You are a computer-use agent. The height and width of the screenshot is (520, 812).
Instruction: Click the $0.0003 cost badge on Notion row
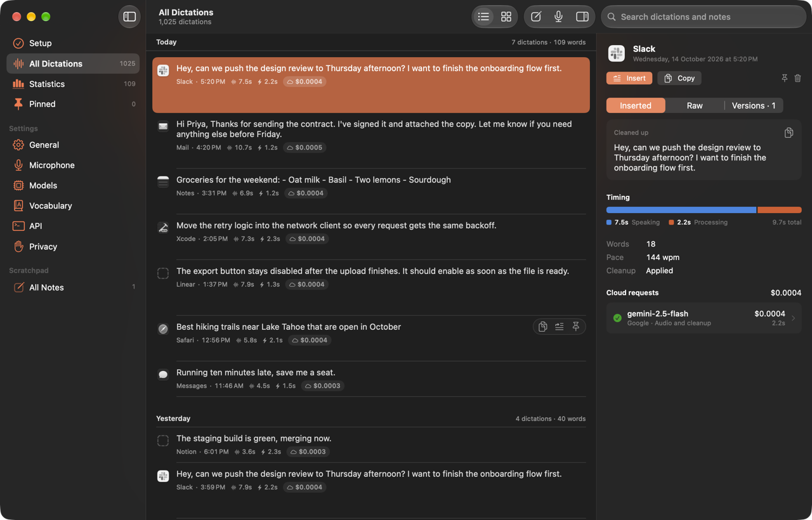coord(307,452)
